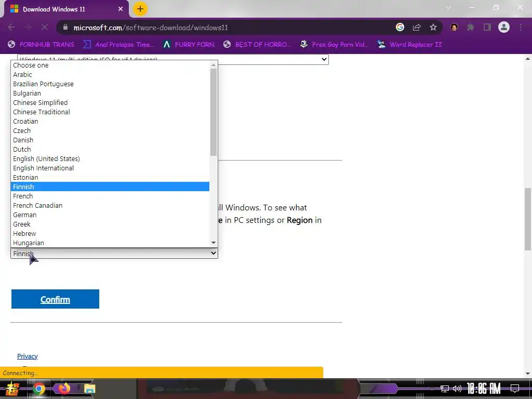Click the blue Confirm button
532x399 pixels.
55,299
